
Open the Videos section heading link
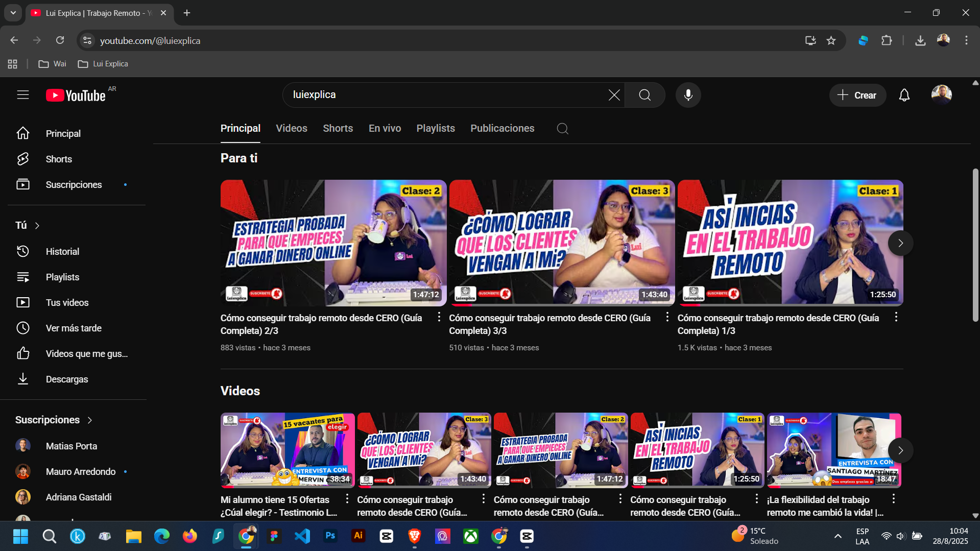[240, 391]
